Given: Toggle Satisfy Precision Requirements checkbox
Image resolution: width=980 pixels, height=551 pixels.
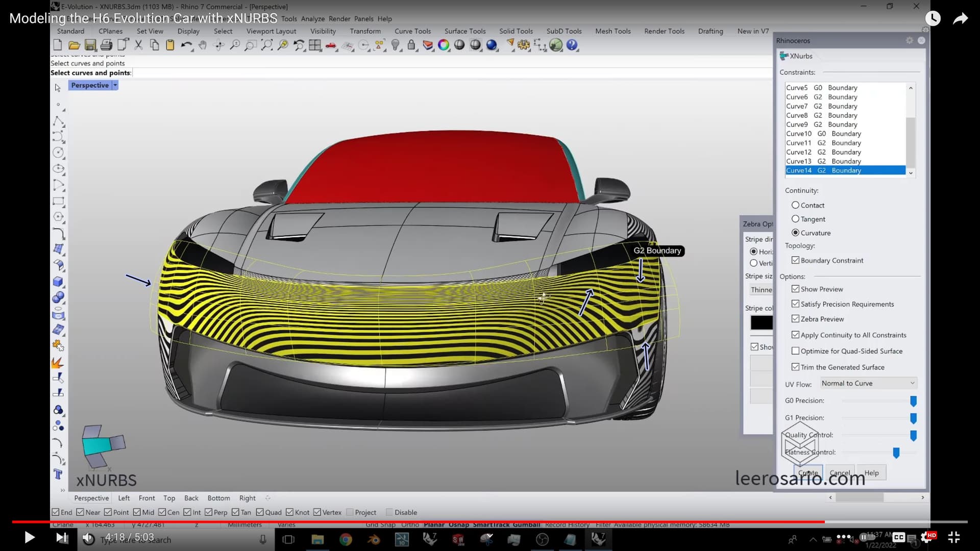Looking at the screenshot, I should (795, 304).
